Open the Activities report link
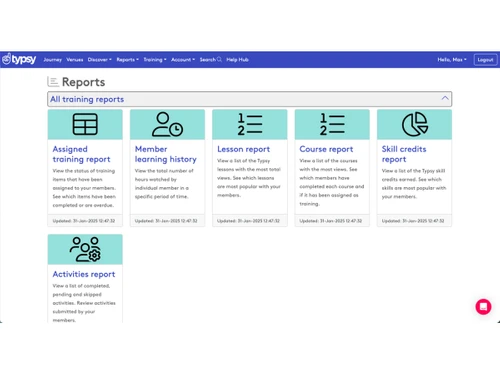This screenshot has width=500, height=375. (84, 274)
